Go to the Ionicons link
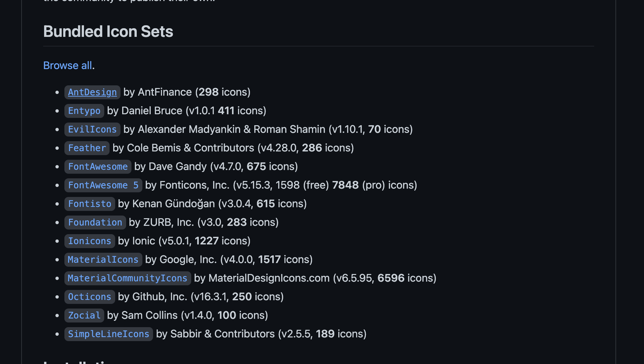Image resolution: width=644 pixels, height=364 pixels. click(x=90, y=241)
